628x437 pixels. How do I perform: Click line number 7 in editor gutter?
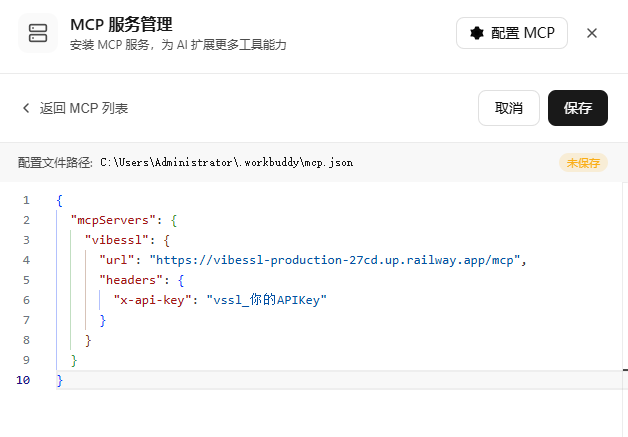26,320
